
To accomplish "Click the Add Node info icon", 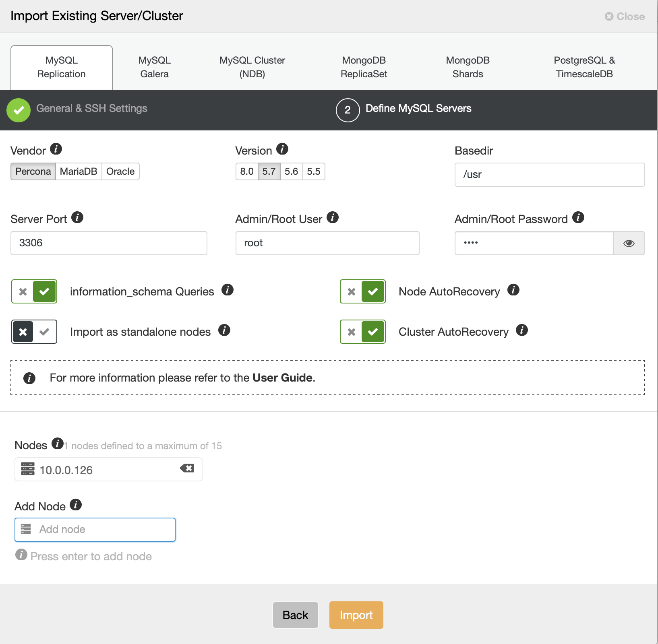I will click(x=76, y=505).
